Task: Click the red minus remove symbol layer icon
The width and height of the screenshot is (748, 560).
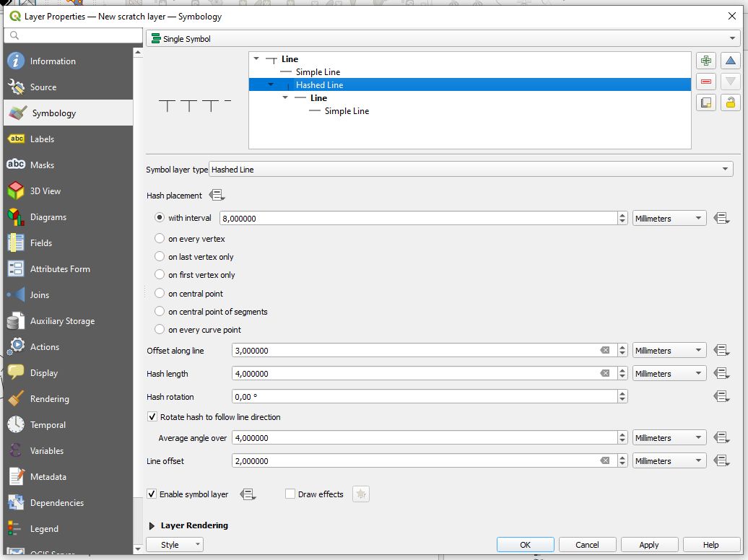Action: (x=706, y=82)
